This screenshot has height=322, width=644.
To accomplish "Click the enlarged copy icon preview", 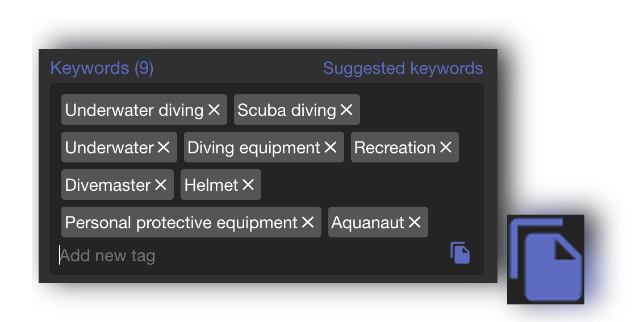I will [x=546, y=260].
